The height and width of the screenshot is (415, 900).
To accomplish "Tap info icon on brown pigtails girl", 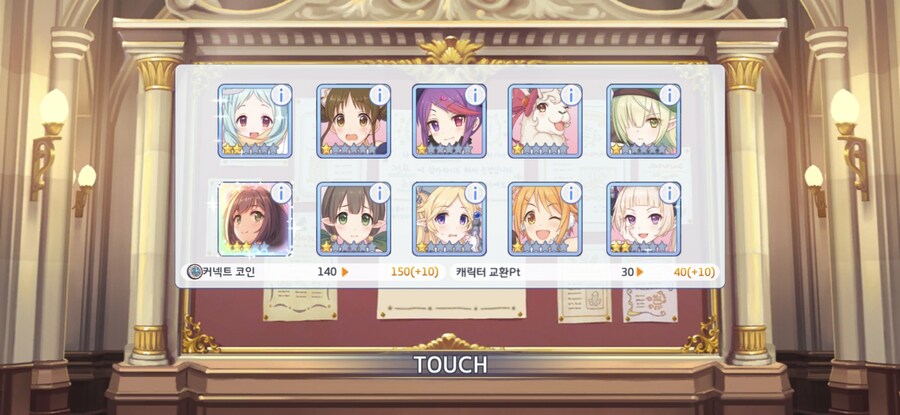I will click(379, 95).
